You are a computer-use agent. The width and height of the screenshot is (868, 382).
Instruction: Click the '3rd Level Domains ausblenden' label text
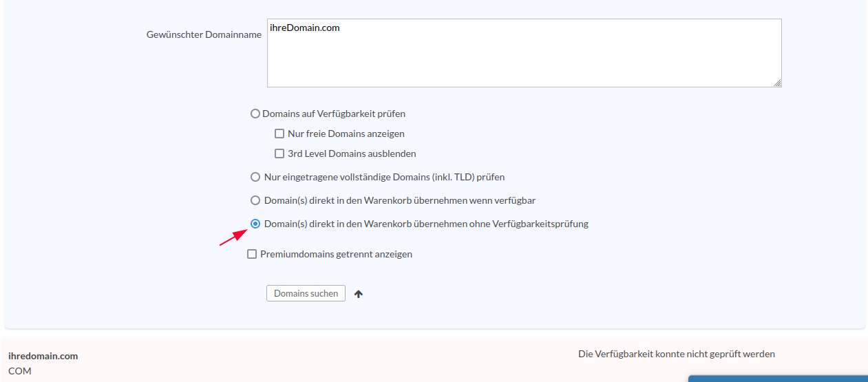pyautogui.click(x=352, y=153)
